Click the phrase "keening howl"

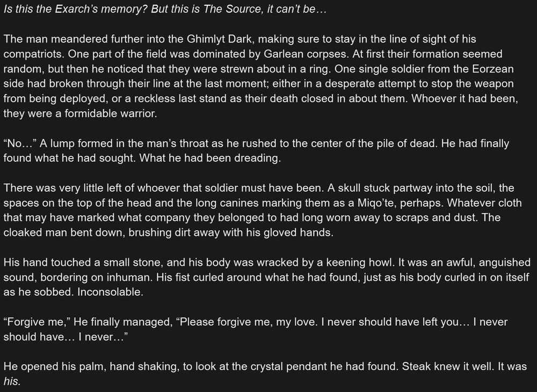pyautogui.click(x=359, y=262)
